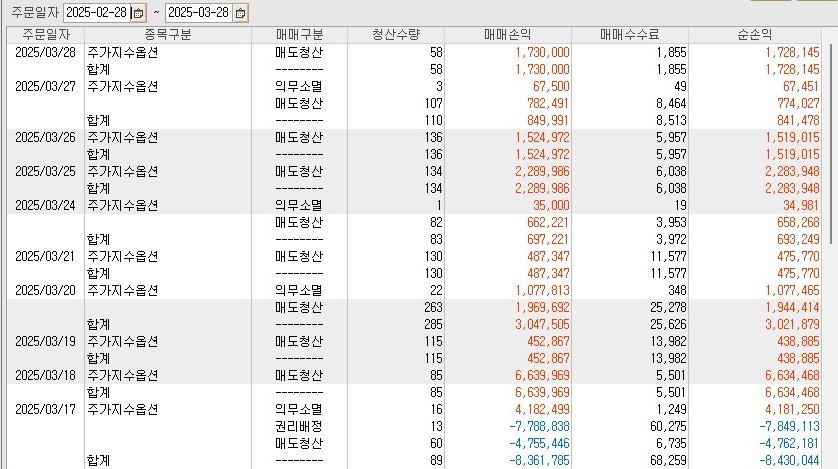Click the start date field 2025-02-28

point(97,13)
